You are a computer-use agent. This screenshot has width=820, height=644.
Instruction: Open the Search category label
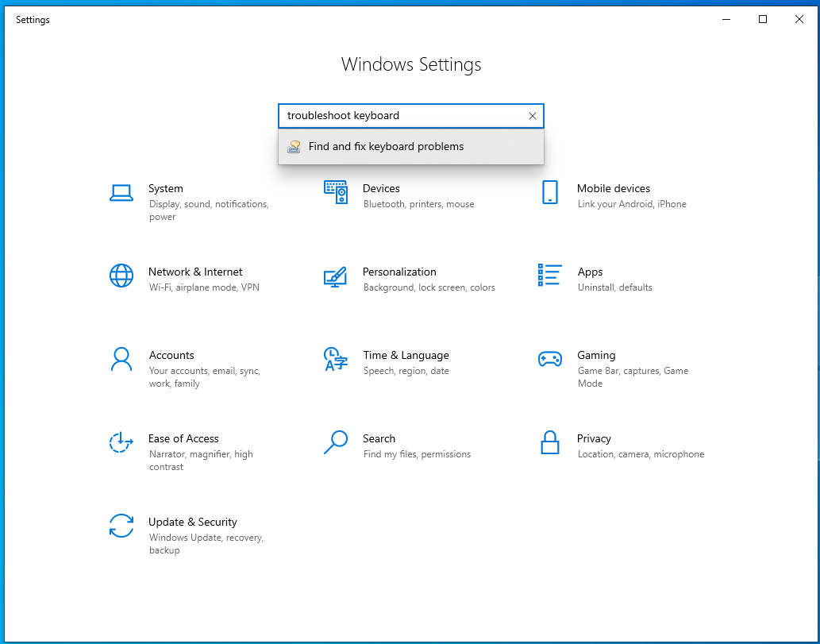click(379, 438)
